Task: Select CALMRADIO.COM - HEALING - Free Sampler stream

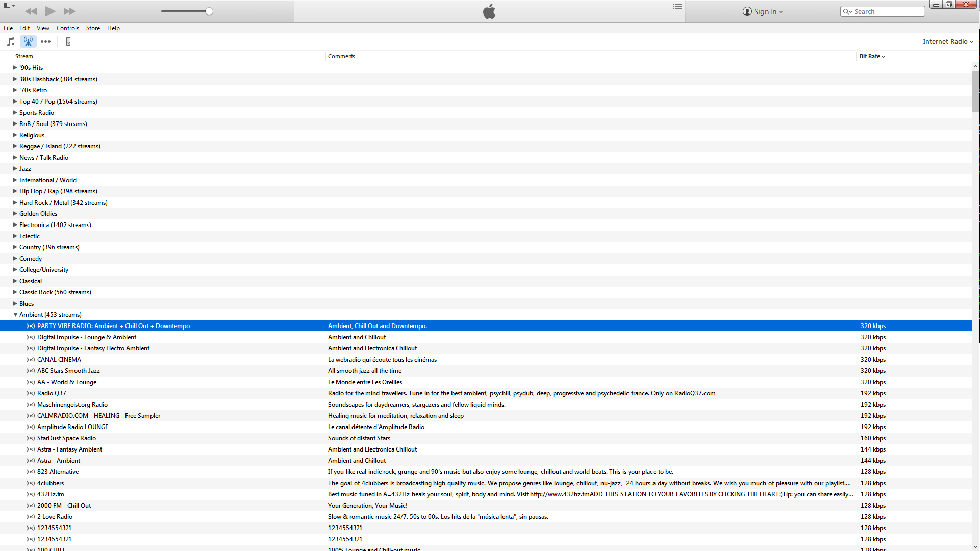Action: point(486,416)
